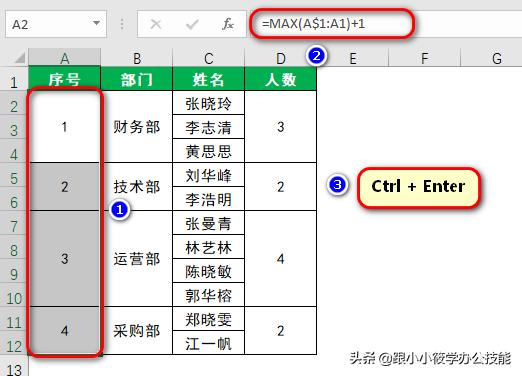
Task: Click the 序号 header cell
Action: (64, 79)
